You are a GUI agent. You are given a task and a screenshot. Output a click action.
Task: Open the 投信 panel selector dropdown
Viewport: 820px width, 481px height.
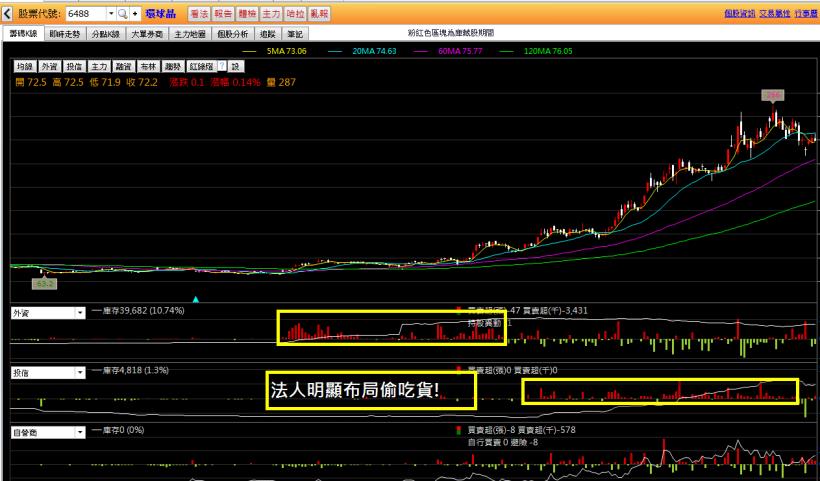click(79, 373)
